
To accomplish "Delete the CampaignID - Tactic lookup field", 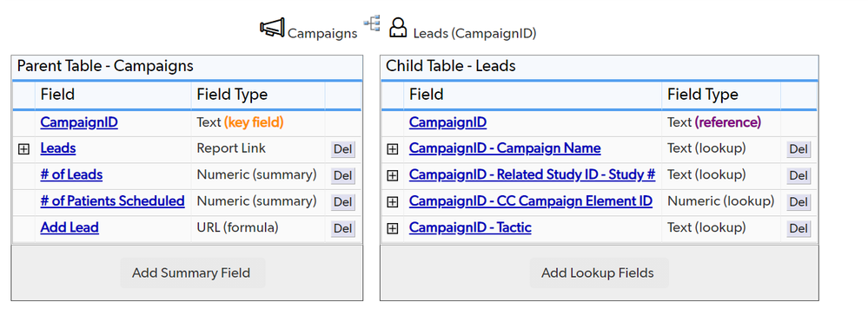I will (x=798, y=228).
